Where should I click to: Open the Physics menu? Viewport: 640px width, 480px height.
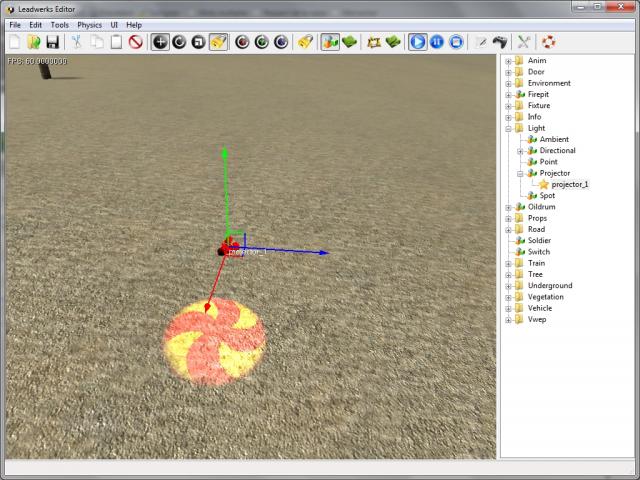[x=89, y=24]
